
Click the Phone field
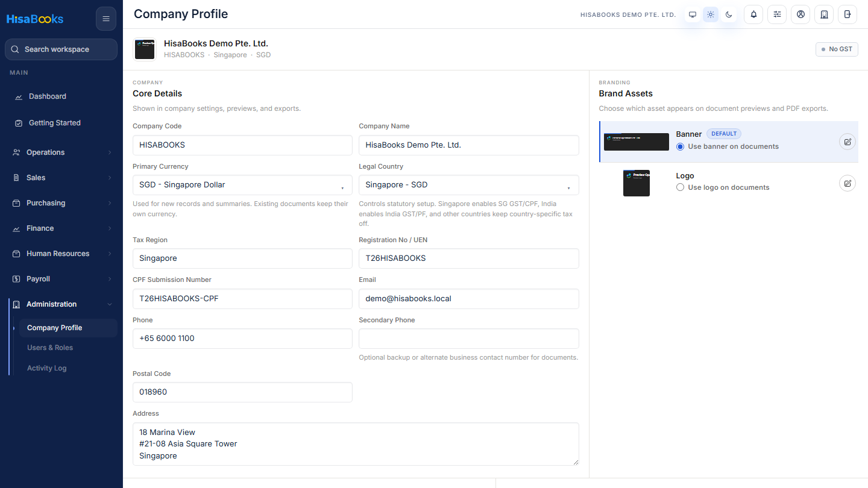[242, 339]
